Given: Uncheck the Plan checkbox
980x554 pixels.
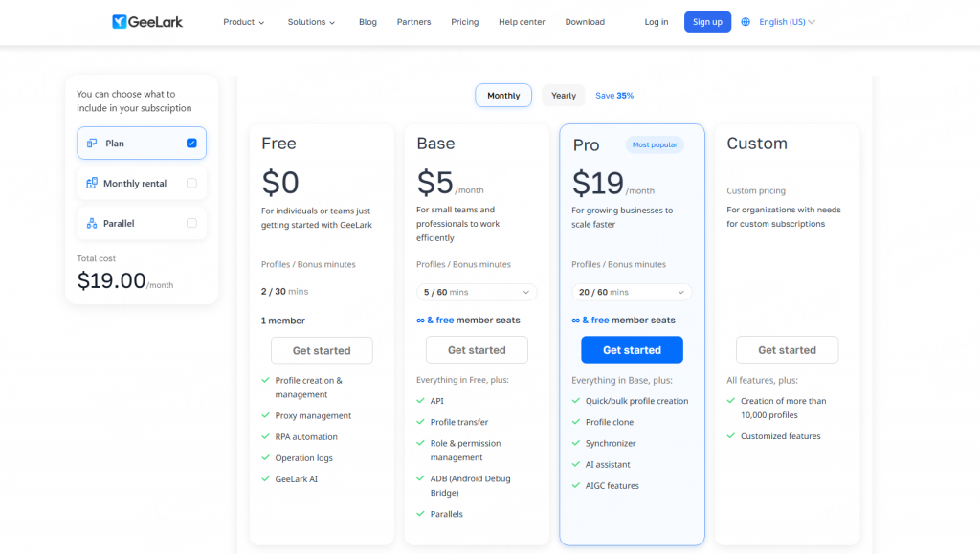Looking at the screenshot, I should tap(191, 144).
